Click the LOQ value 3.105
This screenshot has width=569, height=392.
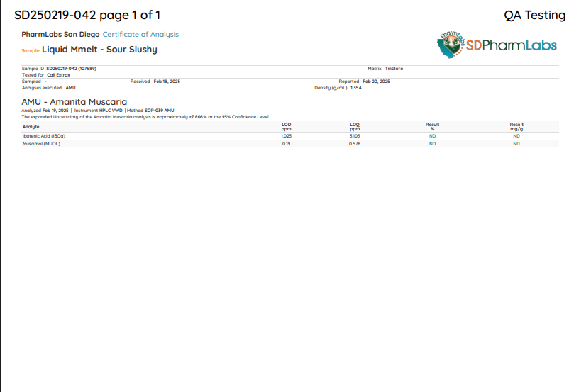pos(355,135)
